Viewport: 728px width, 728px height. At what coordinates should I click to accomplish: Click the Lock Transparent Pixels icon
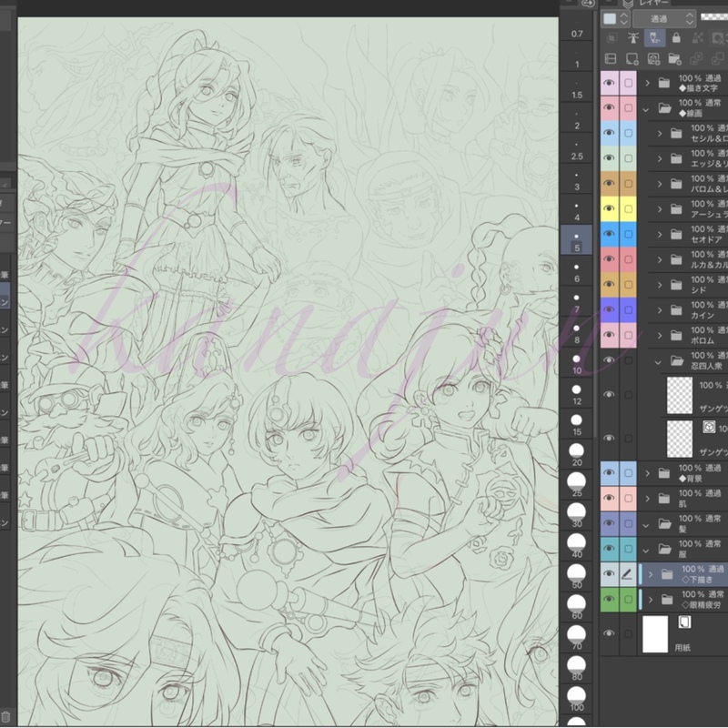pos(697,38)
